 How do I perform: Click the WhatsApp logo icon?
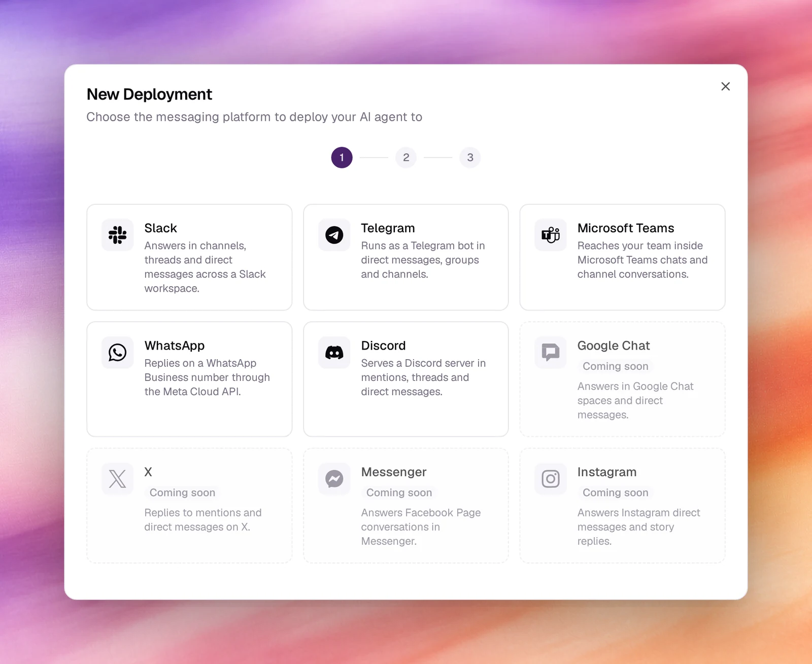click(x=117, y=353)
